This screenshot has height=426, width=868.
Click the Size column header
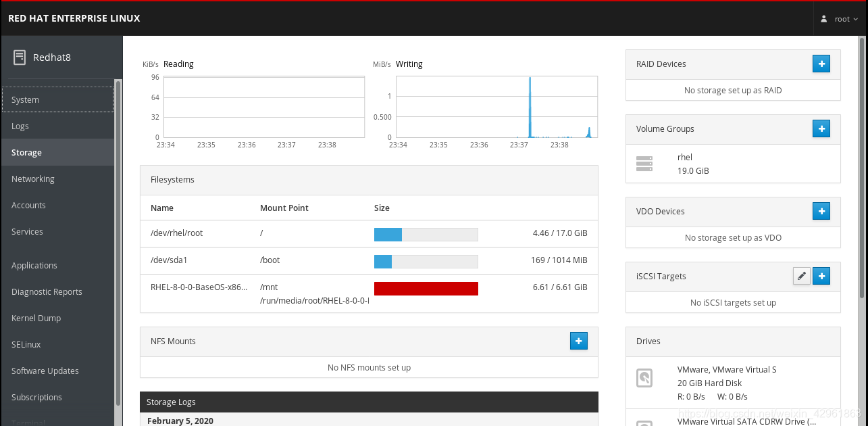tap(382, 208)
